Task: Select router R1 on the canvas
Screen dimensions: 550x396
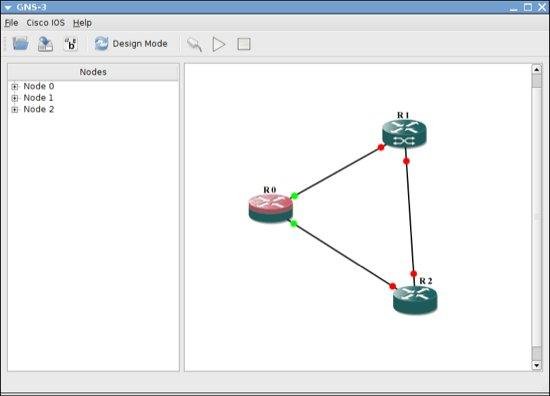Action: [404, 134]
